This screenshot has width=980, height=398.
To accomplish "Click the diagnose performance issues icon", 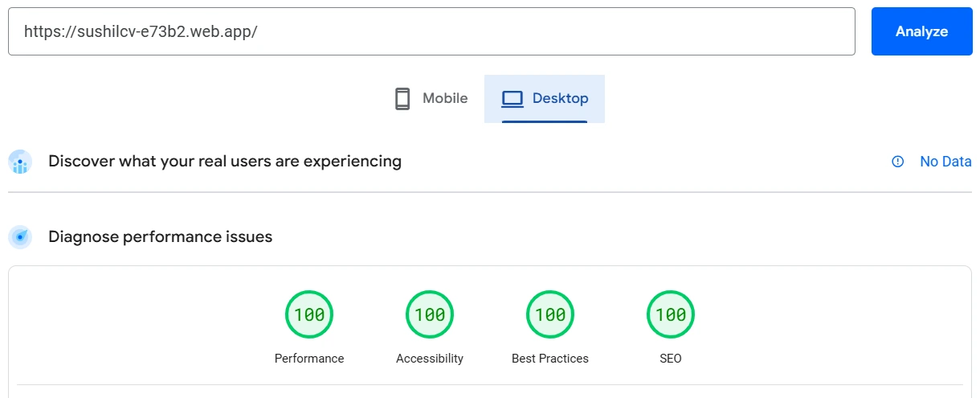I will click(20, 237).
